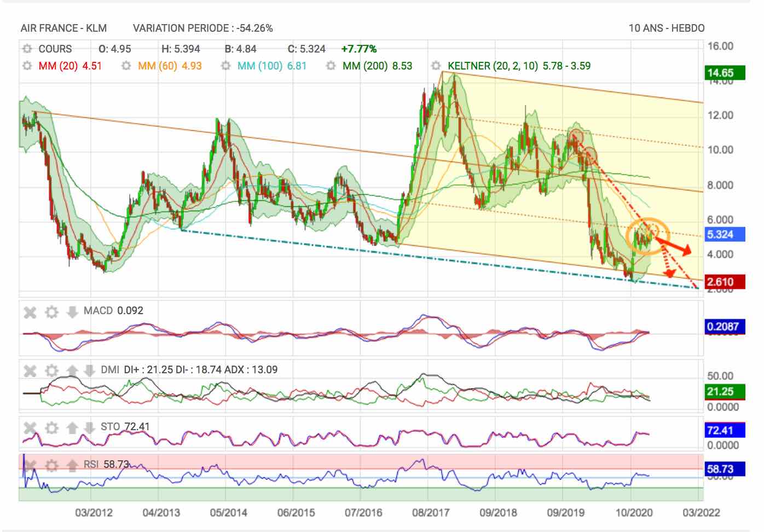Click the 07/2016 date on time axis

pos(363,513)
